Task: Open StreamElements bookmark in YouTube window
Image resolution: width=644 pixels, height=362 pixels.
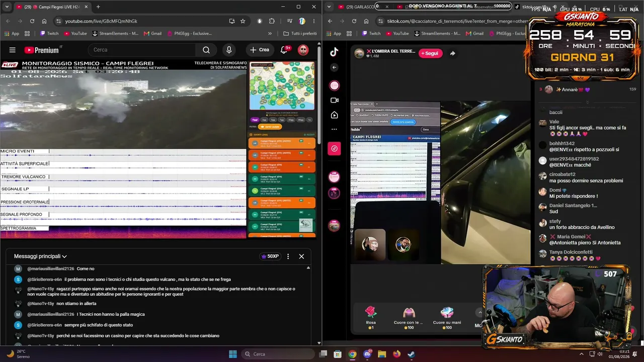Action: coord(115,34)
